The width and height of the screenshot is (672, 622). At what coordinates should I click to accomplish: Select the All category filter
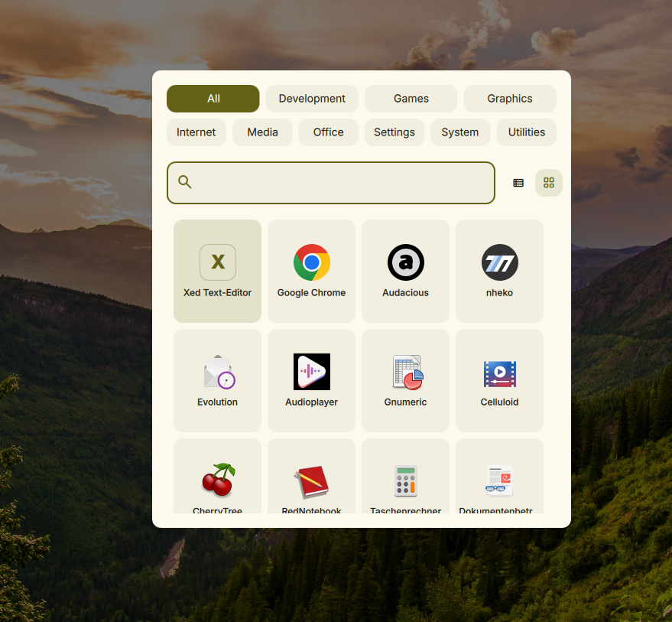(x=213, y=99)
